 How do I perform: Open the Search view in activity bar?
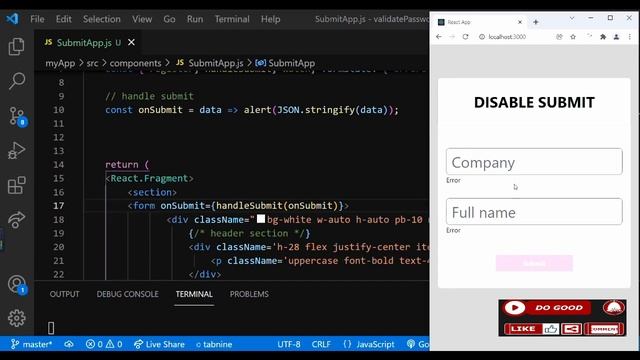tap(17, 81)
